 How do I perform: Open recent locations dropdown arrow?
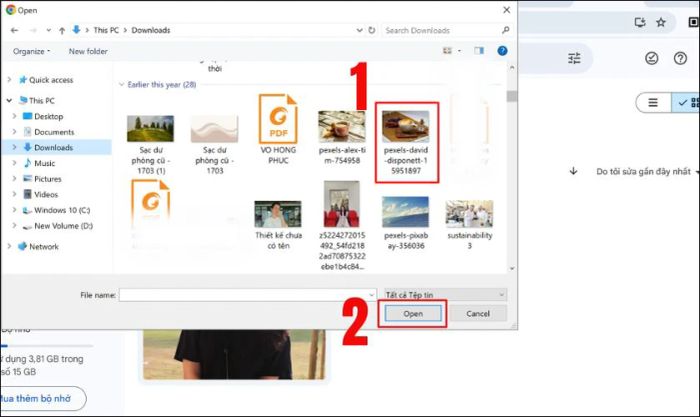click(x=48, y=30)
